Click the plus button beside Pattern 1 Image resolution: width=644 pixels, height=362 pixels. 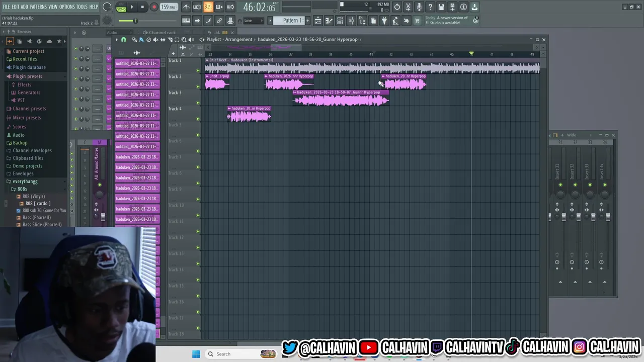308,21
